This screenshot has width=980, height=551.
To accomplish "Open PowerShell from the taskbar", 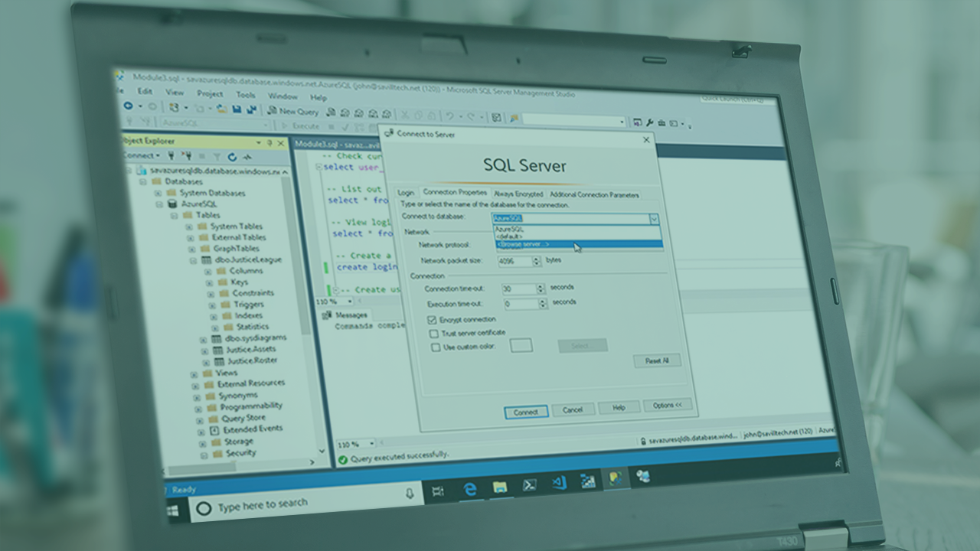I will click(x=529, y=484).
